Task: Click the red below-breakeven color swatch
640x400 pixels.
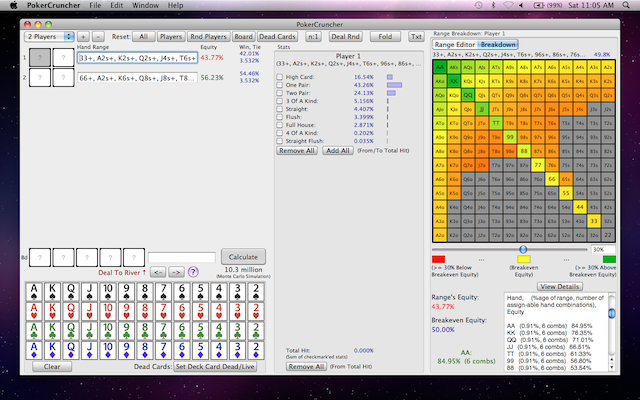Action: pos(438,259)
